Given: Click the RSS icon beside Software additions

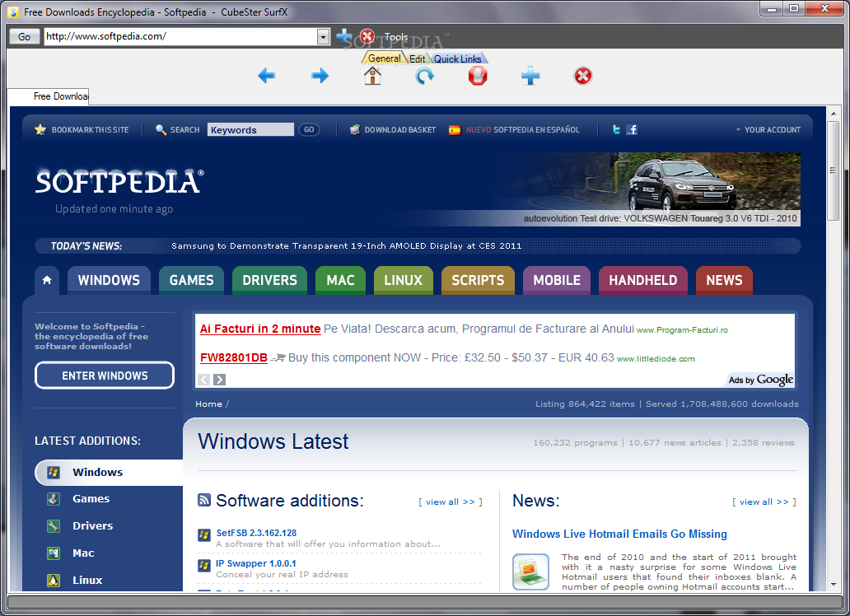Looking at the screenshot, I should 203,500.
